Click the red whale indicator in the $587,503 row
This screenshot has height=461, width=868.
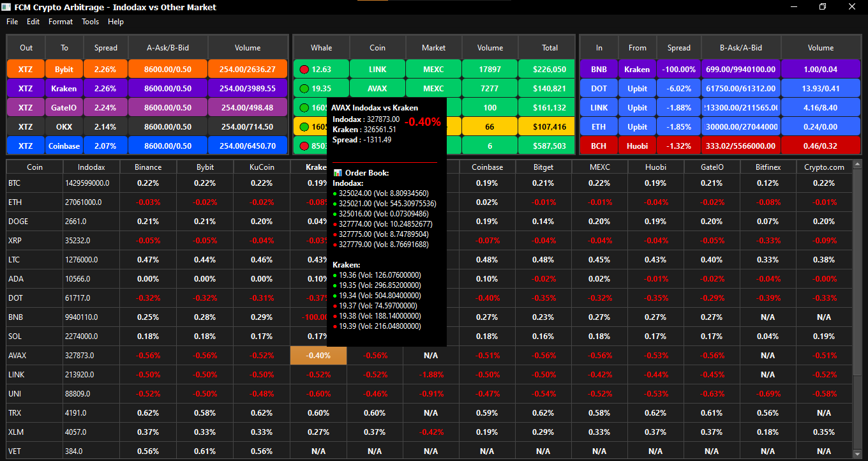coord(304,146)
